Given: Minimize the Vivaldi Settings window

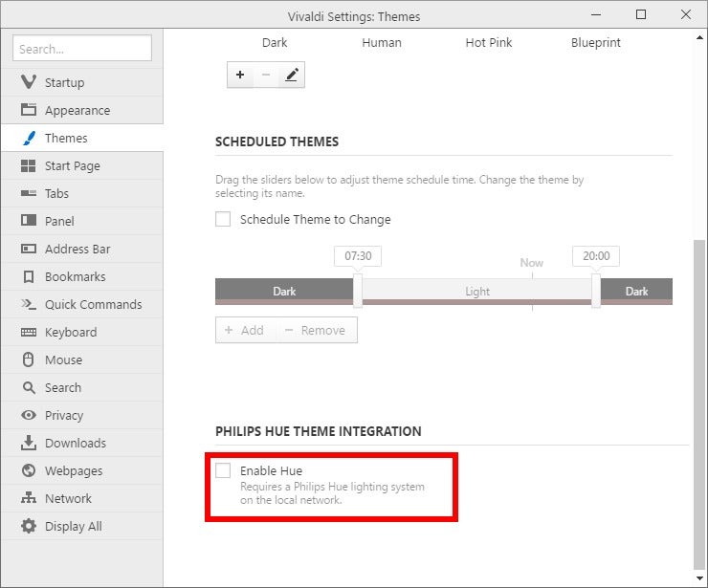Looking at the screenshot, I should (596, 14).
